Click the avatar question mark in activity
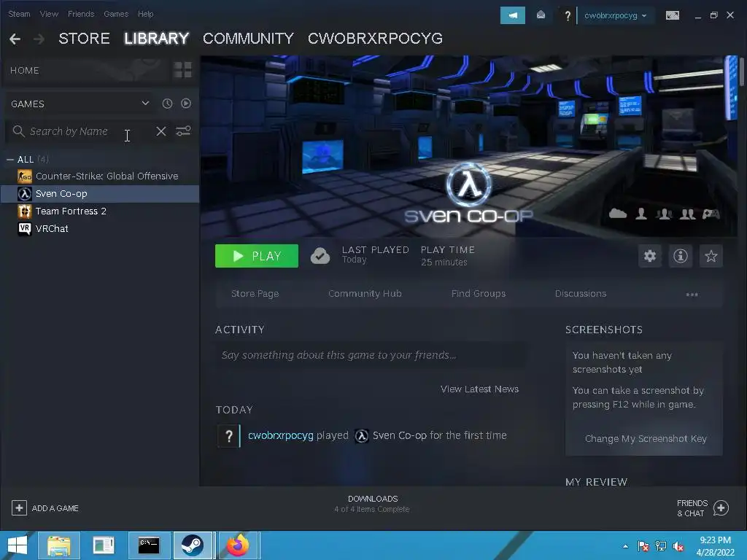Screen dimensions: 747x560 (x=228, y=436)
